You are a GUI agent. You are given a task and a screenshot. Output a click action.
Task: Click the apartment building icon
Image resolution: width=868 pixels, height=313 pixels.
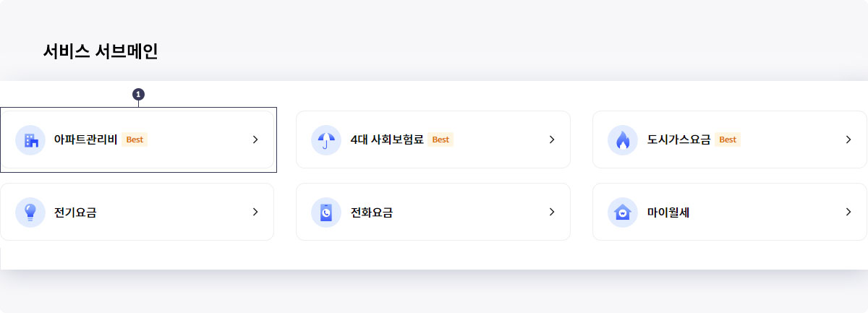(30, 140)
